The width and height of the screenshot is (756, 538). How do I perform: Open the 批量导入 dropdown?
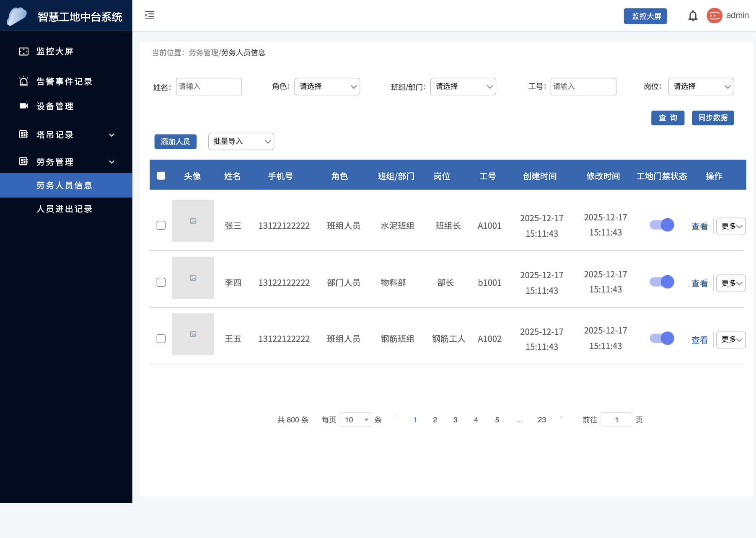click(x=241, y=142)
